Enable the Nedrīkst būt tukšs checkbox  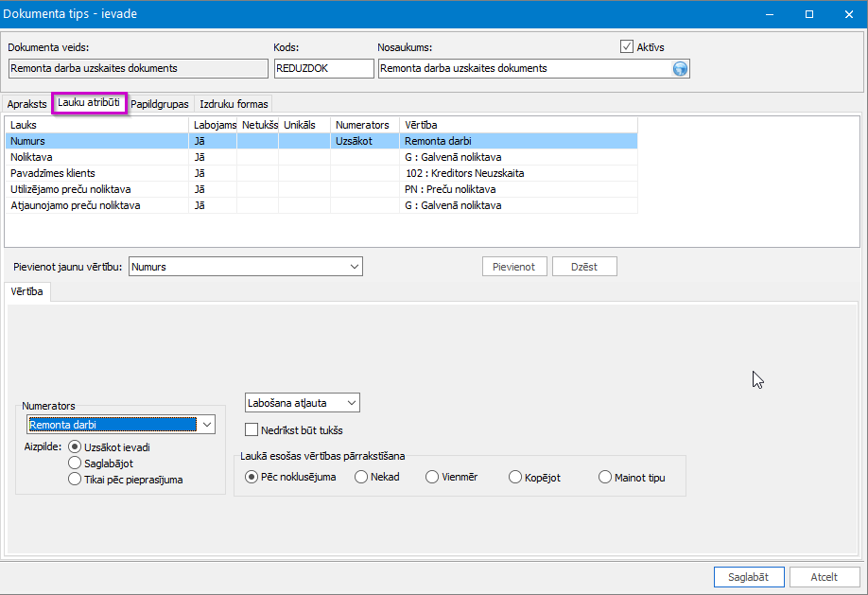point(252,429)
